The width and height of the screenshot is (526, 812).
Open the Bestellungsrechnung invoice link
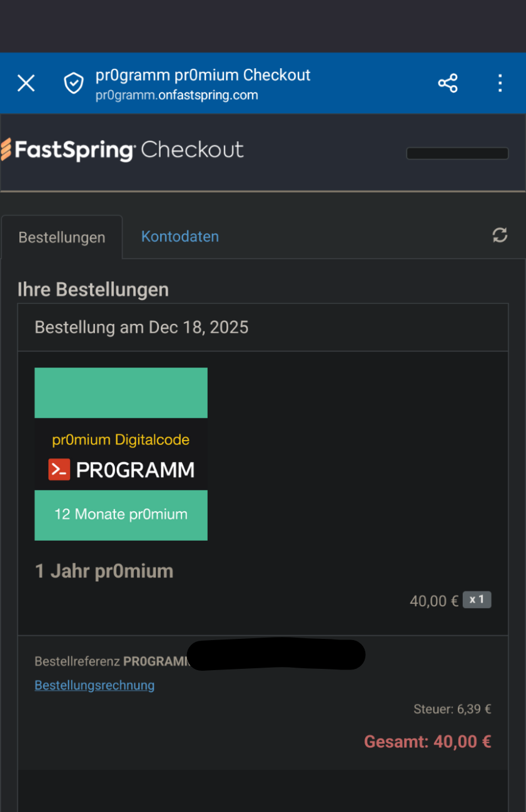[x=94, y=685]
